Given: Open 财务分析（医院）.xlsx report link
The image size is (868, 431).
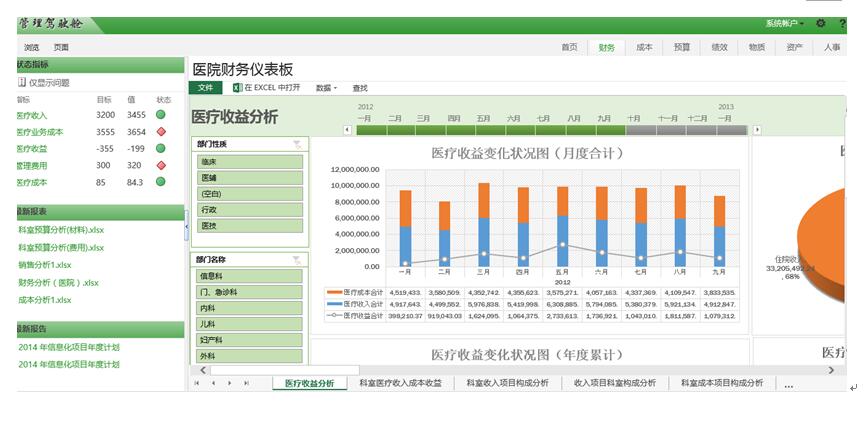Looking at the screenshot, I should click(x=58, y=283).
